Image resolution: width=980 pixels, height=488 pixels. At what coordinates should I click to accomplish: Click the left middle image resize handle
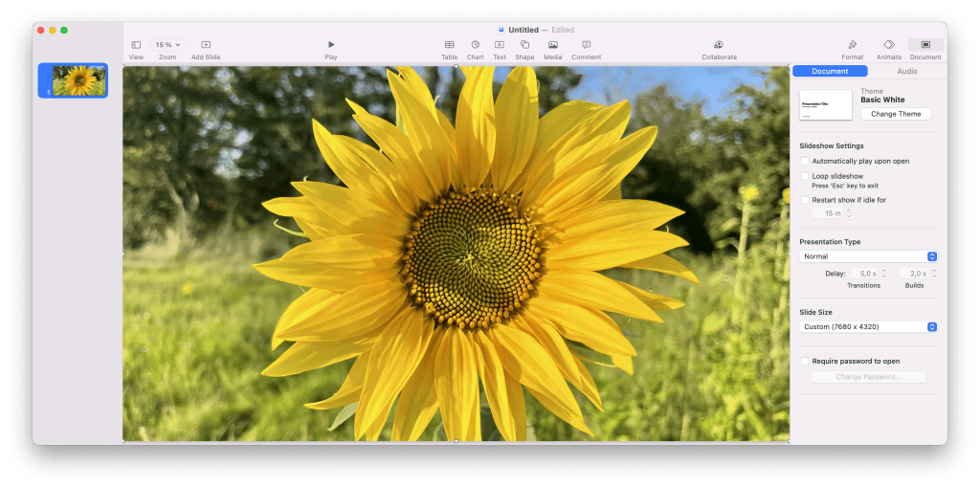(x=123, y=254)
